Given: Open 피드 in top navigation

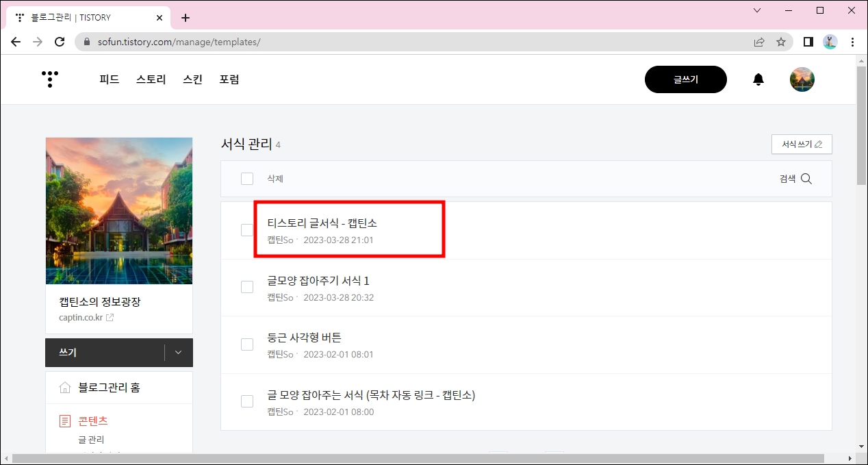Looking at the screenshot, I should click(110, 79).
